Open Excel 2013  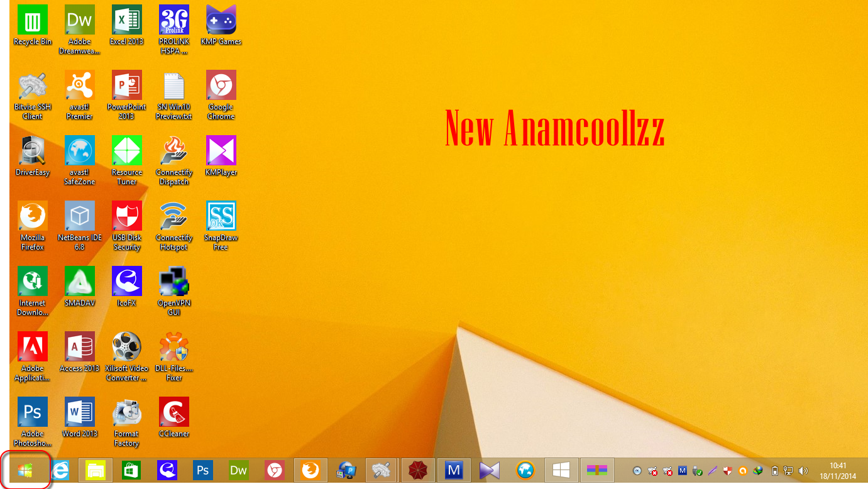(x=126, y=21)
